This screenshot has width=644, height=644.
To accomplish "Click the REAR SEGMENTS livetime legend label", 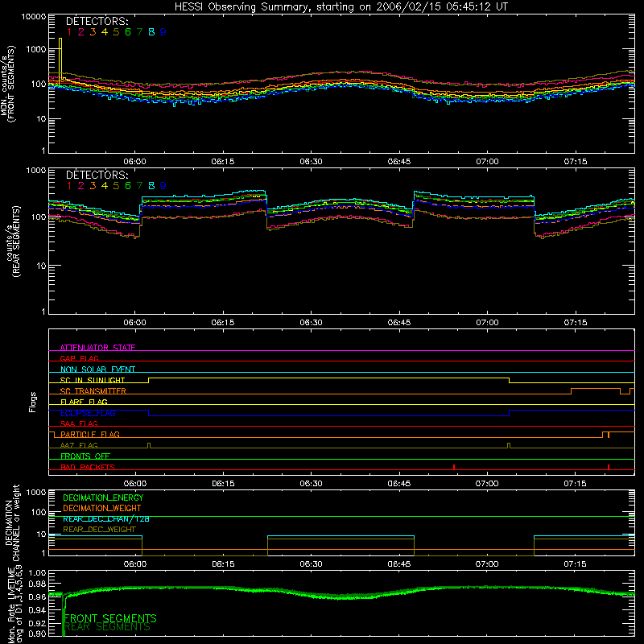I will point(108,627).
